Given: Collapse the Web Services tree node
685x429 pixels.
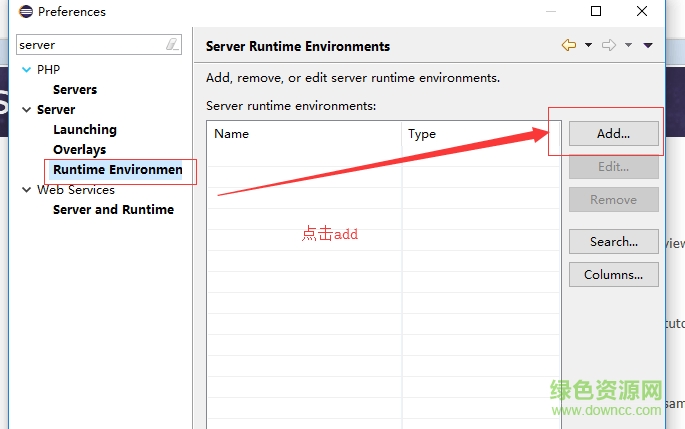Looking at the screenshot, I should (x=27, y=190).
